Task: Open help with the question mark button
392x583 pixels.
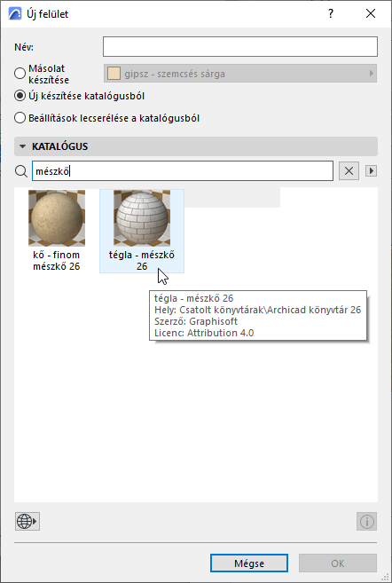Action: tap(331, 14)
